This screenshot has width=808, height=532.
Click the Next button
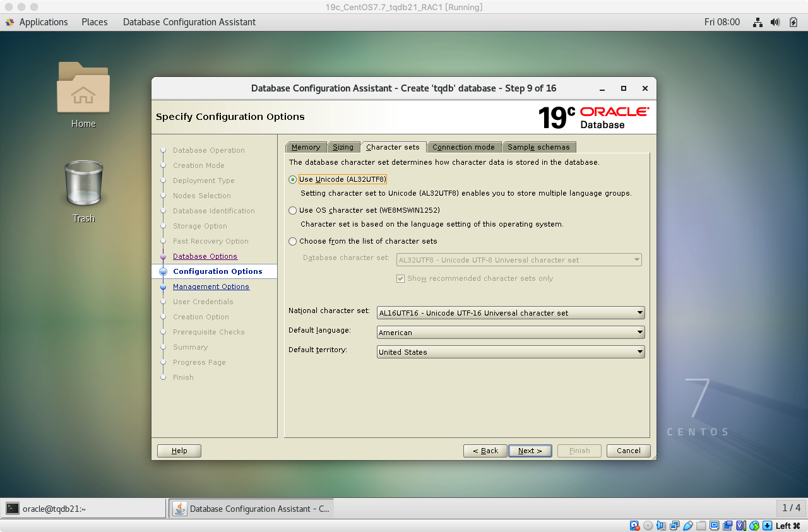click(x=530, y=451)
